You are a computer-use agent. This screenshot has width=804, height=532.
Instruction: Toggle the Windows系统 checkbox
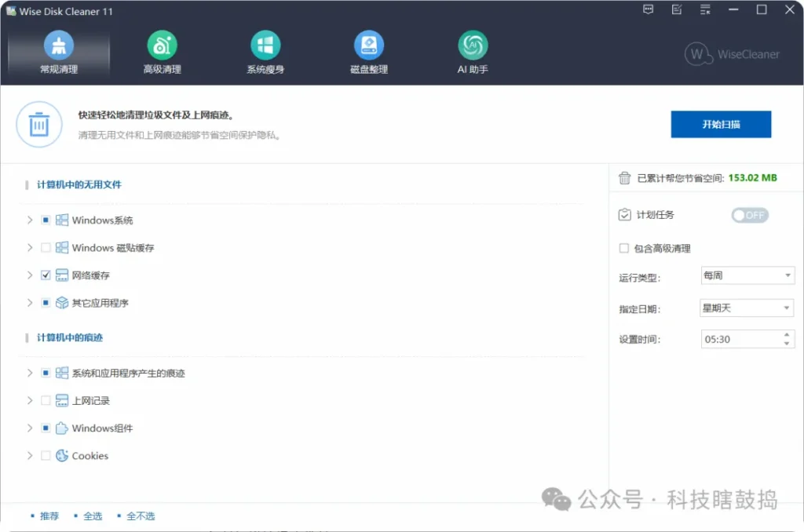[x=46, y=220]
